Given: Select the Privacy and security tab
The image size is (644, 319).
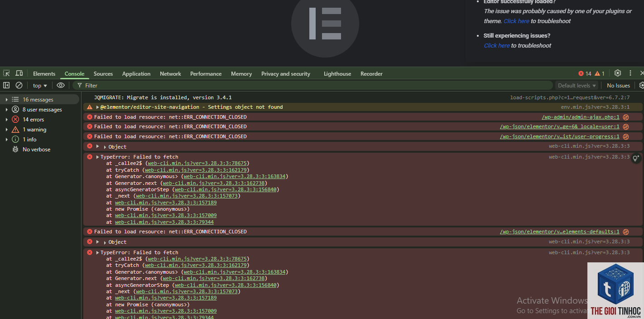Looking at the screenshot, I should coord(286,73).
